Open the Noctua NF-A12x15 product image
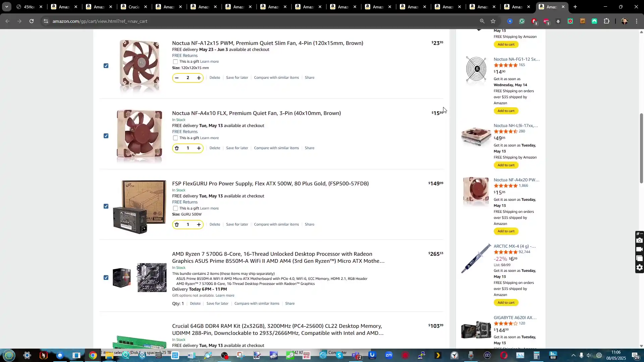644x362 pixels. tap(139, 66)
